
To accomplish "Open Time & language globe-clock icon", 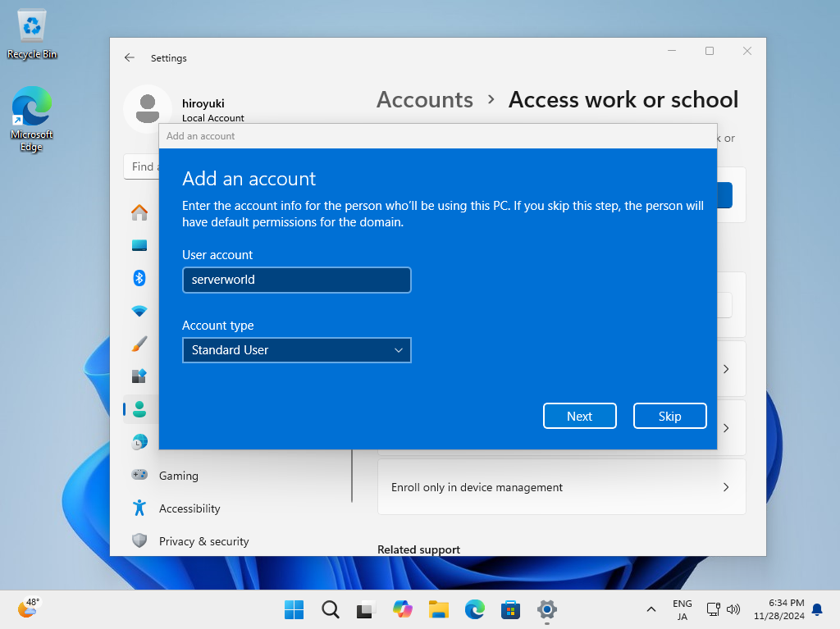I will [x=139, y=442].
